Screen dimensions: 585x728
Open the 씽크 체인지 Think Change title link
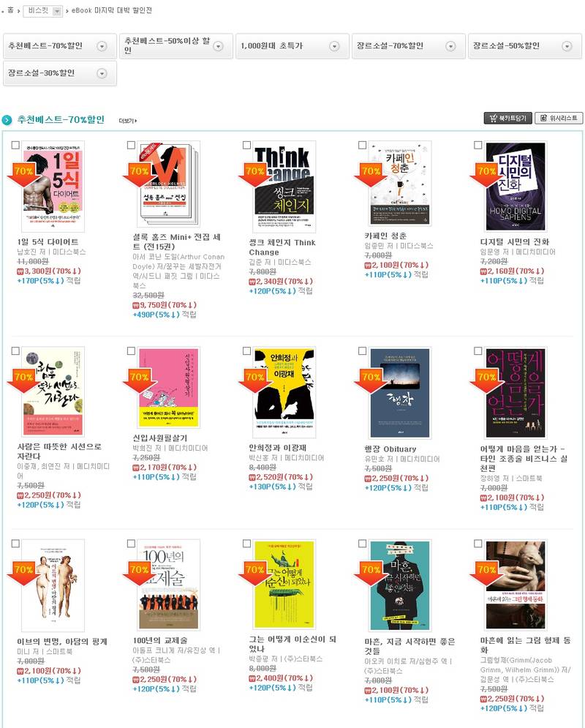pyautogui.click(x=282, y=247)
